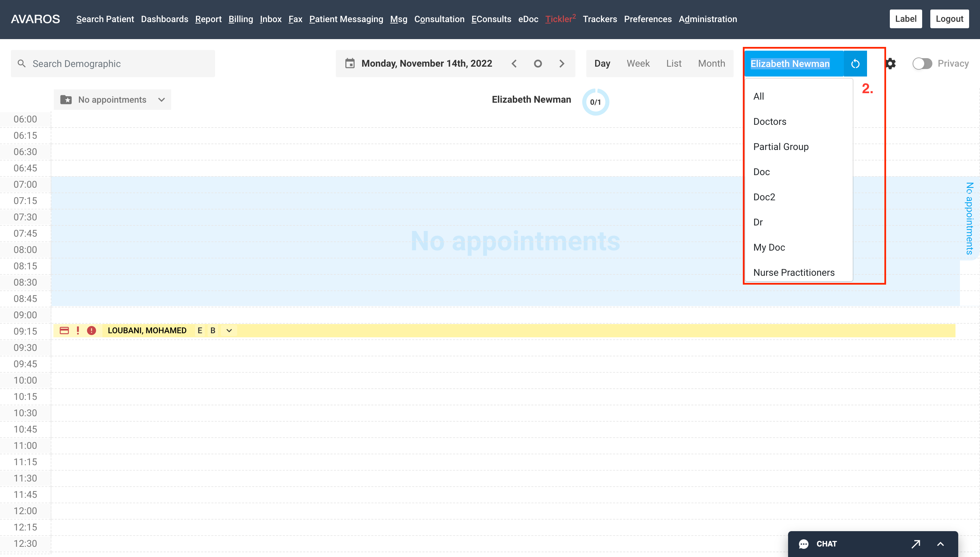The height and width of the screenshot is (557, 980).
Task: Click the 'E' encounter icon for Loubani
Action: click(x=199, y=331)
